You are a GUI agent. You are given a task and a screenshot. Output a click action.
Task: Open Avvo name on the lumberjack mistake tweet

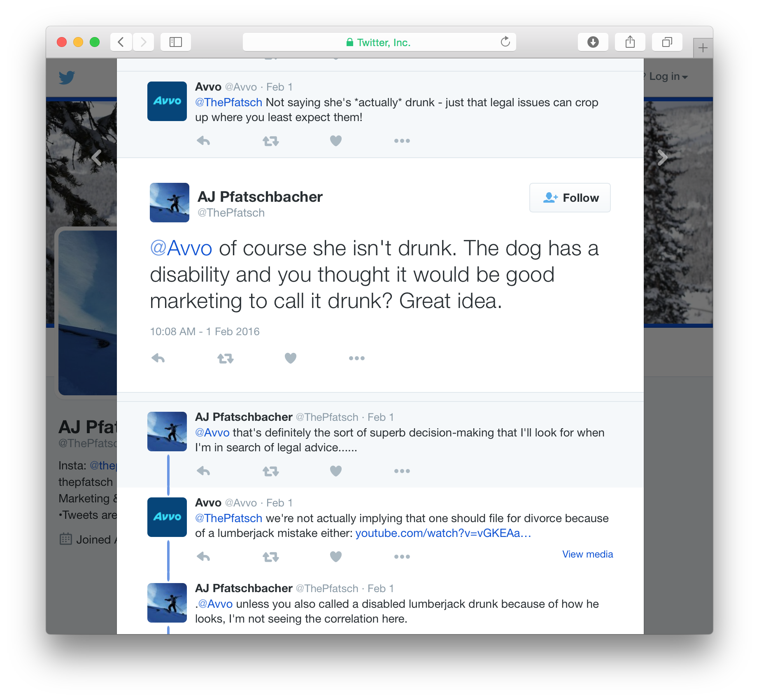(x=208, y=502)
